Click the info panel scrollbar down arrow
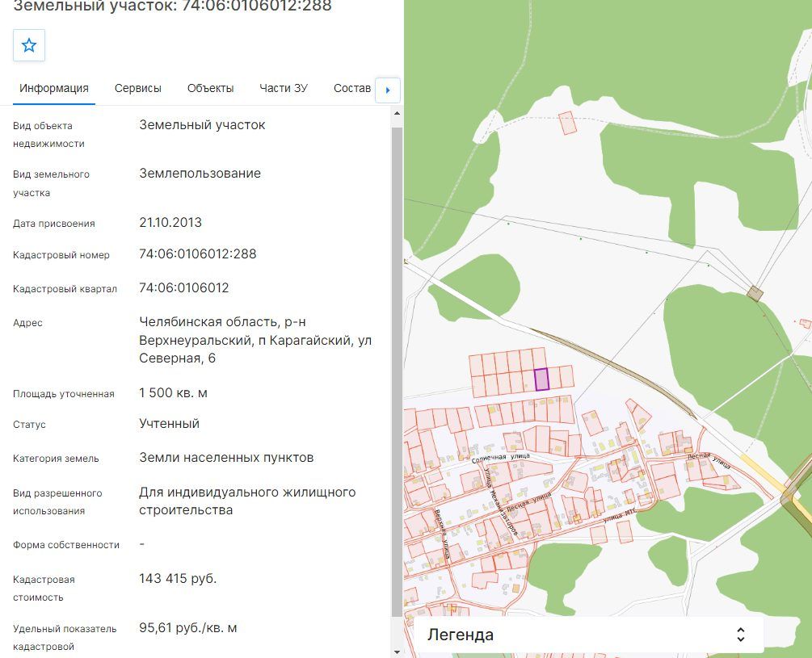Image resolution: width=812 pixels, height=658 pixels. (397, 652)
